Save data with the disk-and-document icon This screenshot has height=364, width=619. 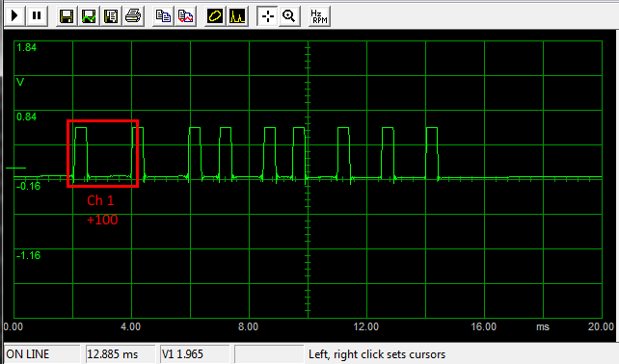coord(111,16)
